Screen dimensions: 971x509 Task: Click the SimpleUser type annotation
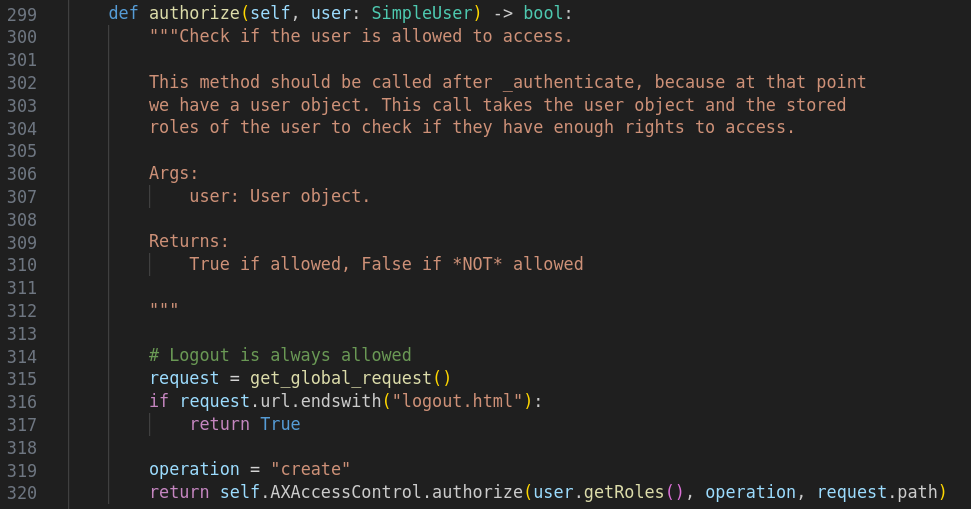pos(422,13)
